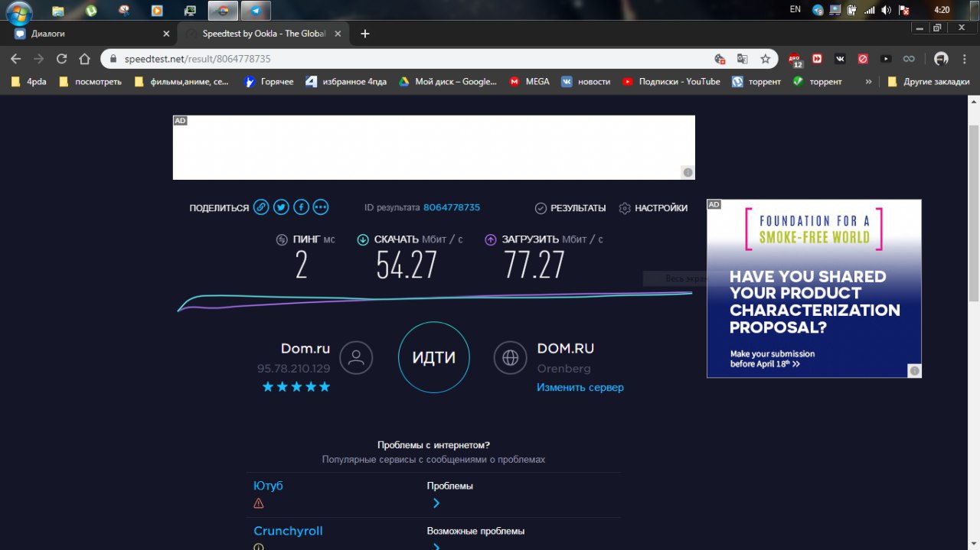Image resolution: width=980 pixels, height=550 pixels.
Task: Rate Dom.ru with the fifth star
Action: [325, 387]
